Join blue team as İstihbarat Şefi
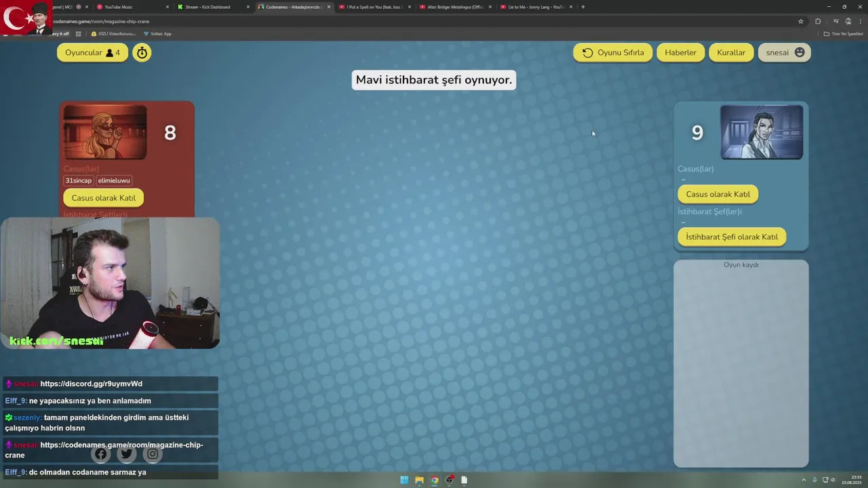 (x=732, y=237)
